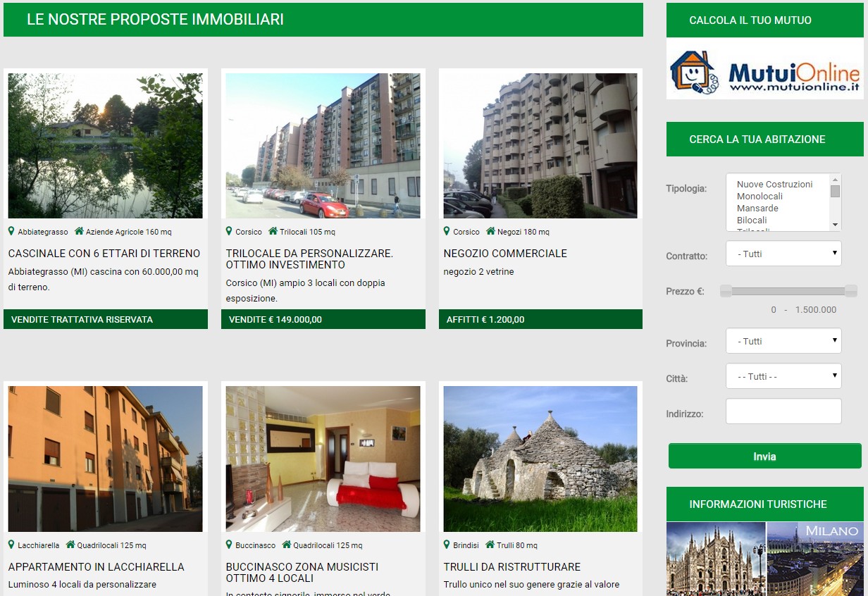Focus the Indirizzo text field
Image resolution: width=868 pixels, height=596 pixels.
point(783,411)
